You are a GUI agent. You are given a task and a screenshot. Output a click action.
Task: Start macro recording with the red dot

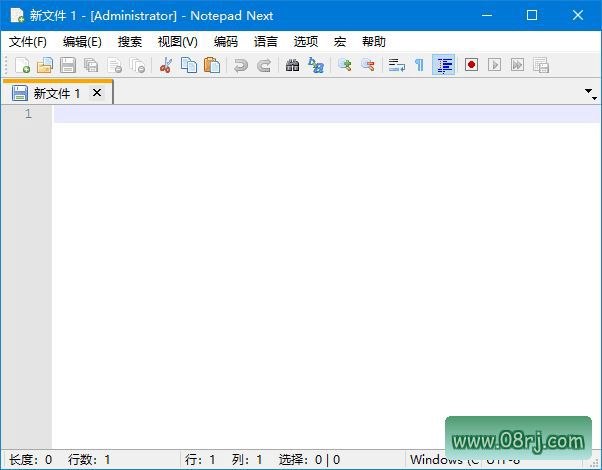tap(471, 65)
